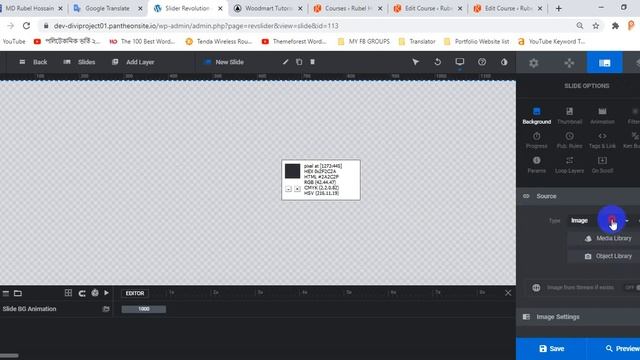
Task: Expand the Image Settings section
Action: click(578, 317)
